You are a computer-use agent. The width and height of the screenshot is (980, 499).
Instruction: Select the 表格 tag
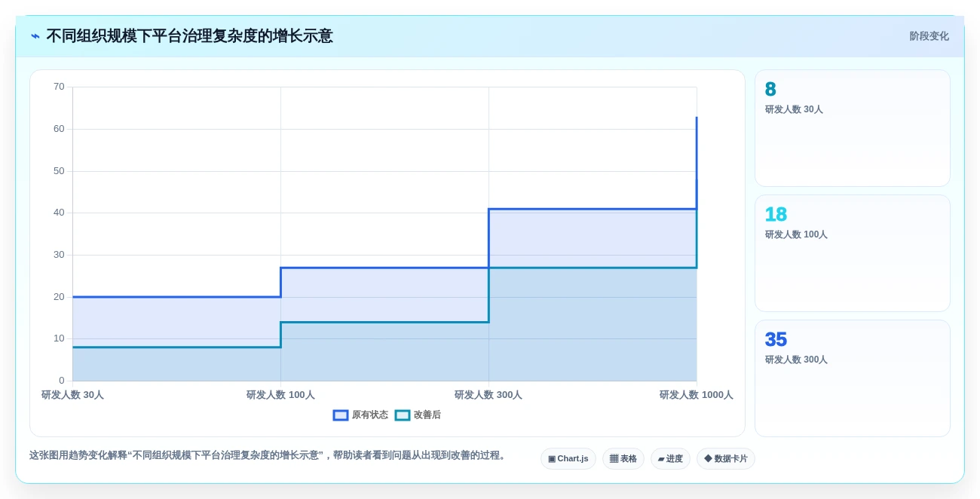click(623, 459)
